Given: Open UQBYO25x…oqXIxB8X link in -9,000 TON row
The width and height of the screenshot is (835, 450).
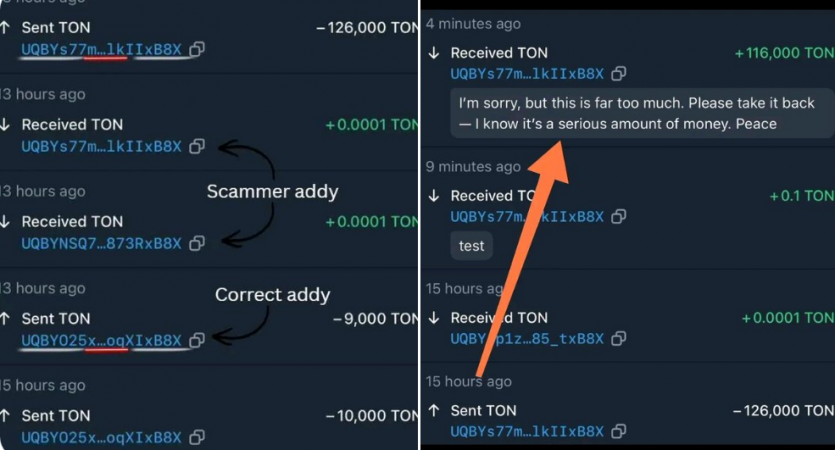Looking at the screenshot, I should coord(101,340).
